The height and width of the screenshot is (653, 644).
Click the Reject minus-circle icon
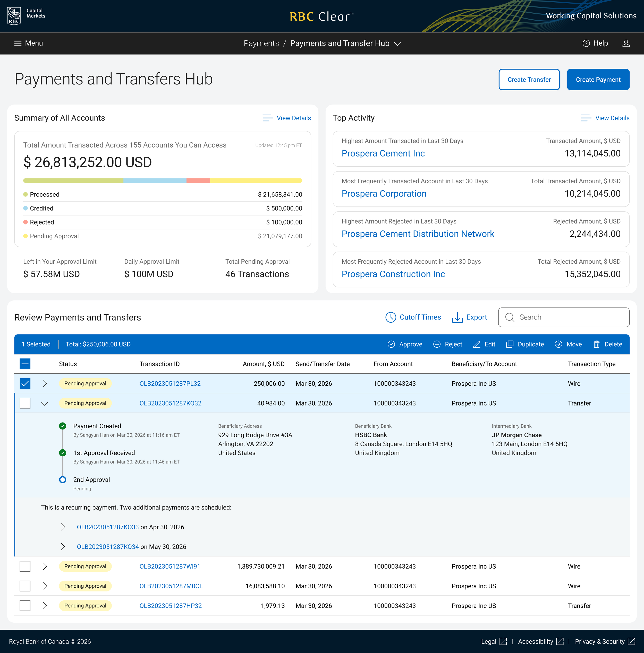(x=437, y=344)
